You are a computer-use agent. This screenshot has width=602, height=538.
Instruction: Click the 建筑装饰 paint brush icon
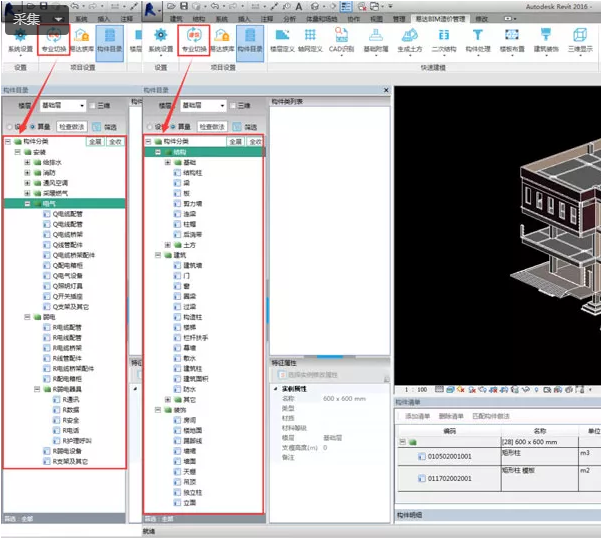point(546,40)
